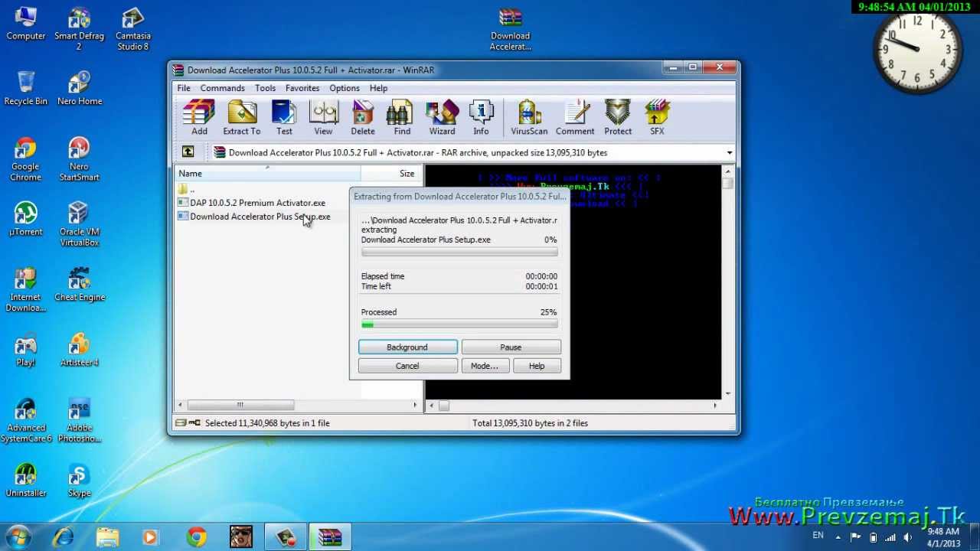980x551 pixels.
Task: Open µTorrent desktop icon
Action: coord(25,220)
